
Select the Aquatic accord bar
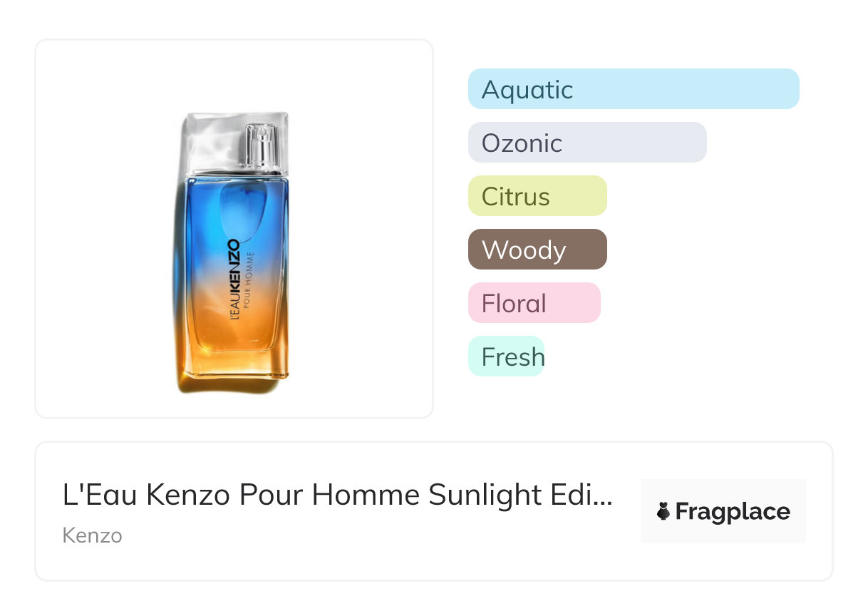click(x=633, y=89)
